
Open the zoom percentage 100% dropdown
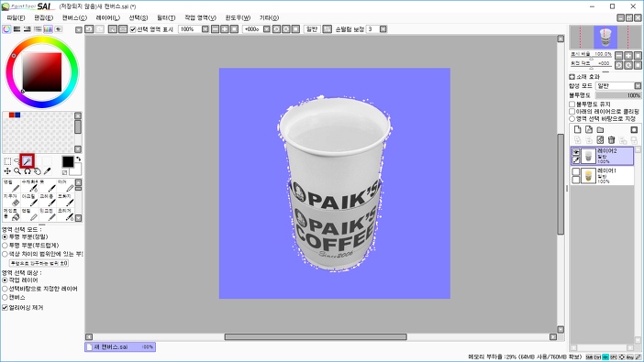pos(205,29)
